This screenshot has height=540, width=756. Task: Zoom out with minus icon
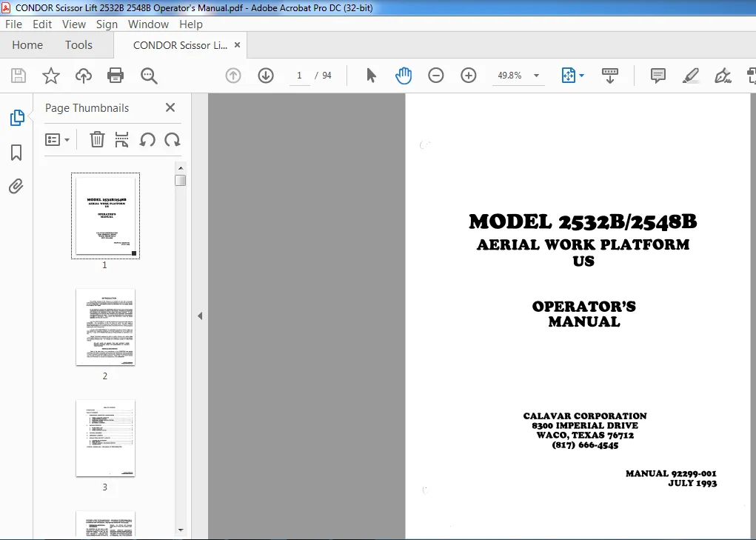click(436, 76)
